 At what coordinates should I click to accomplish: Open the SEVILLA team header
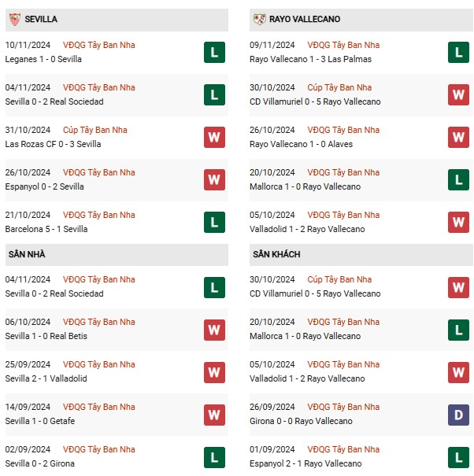[x=41, y=19]
